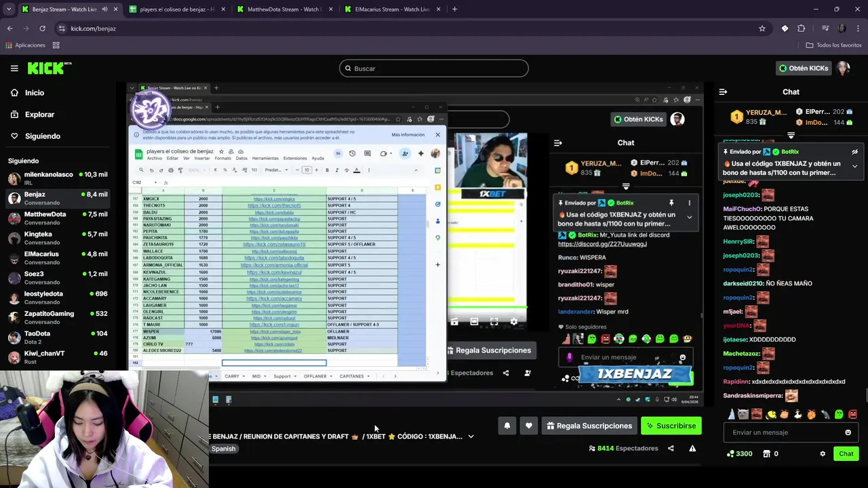Viewport: 868px width, 488px height.
Task: Click YERUZA_M top gifter in leaderboard
Action: tap(759, 117)
